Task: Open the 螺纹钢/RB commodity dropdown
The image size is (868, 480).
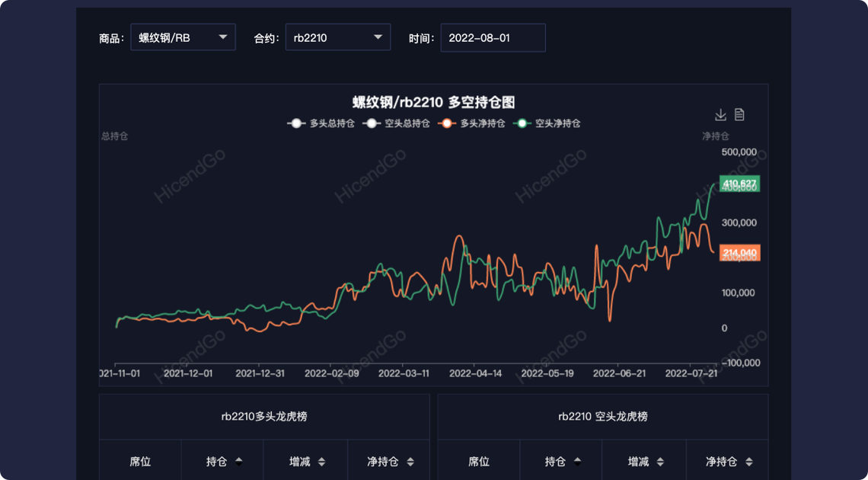Action: [x=183, y=37]
